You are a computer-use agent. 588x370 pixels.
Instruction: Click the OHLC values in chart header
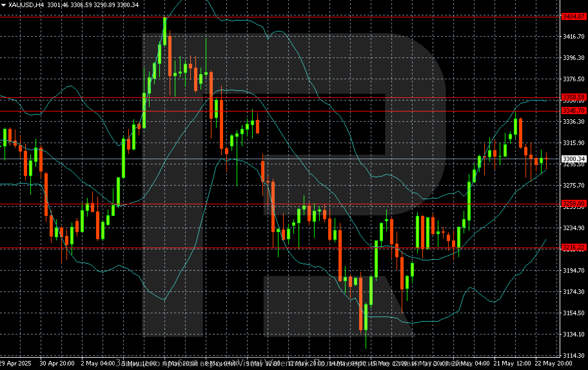click(93, 5)
